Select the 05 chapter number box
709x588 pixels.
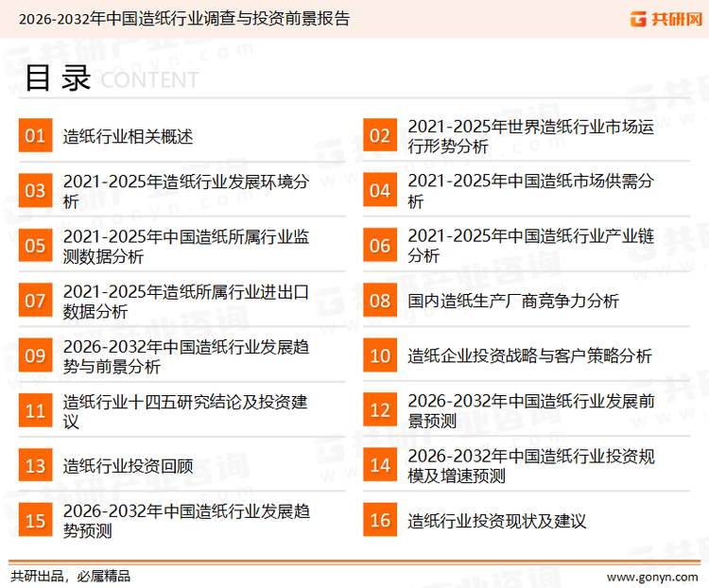35,246
